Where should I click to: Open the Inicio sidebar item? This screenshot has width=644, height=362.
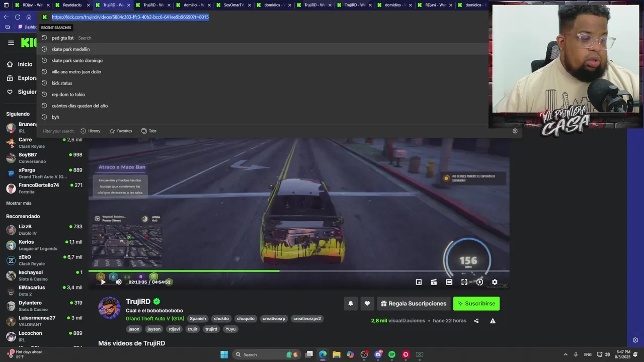20,64
